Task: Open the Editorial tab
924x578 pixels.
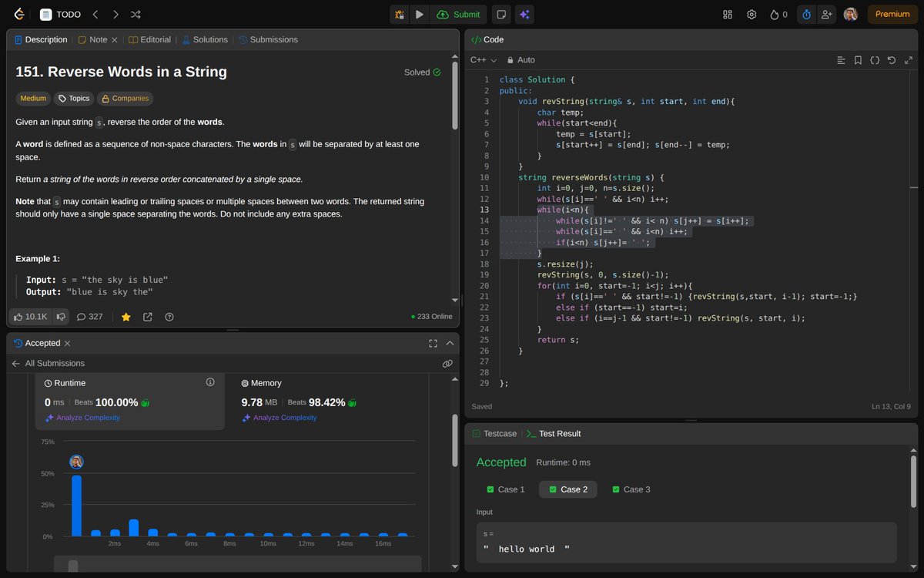Action: point(149,39)
